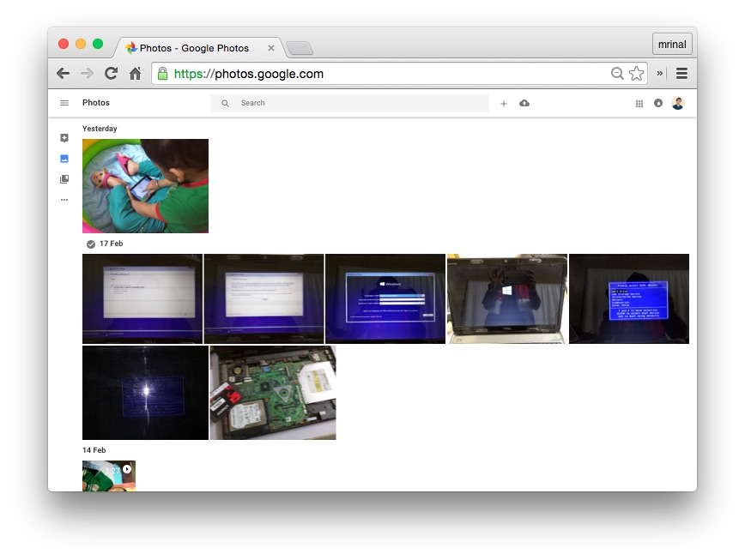Open the three-dots more options in the sidebar

[x=64, y=200]
